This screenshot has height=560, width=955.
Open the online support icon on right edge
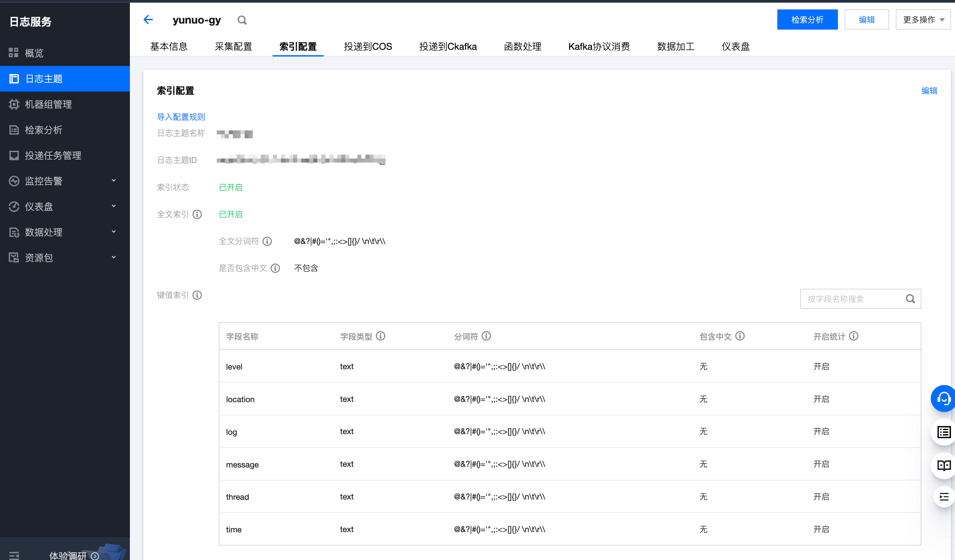(943, 398)
